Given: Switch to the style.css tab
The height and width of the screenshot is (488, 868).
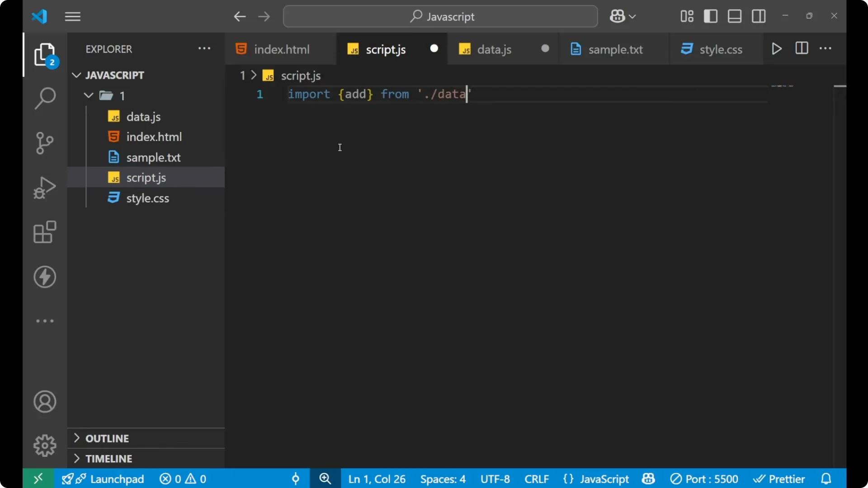Looking at the screenshot, I should click(x=722, y=49).
